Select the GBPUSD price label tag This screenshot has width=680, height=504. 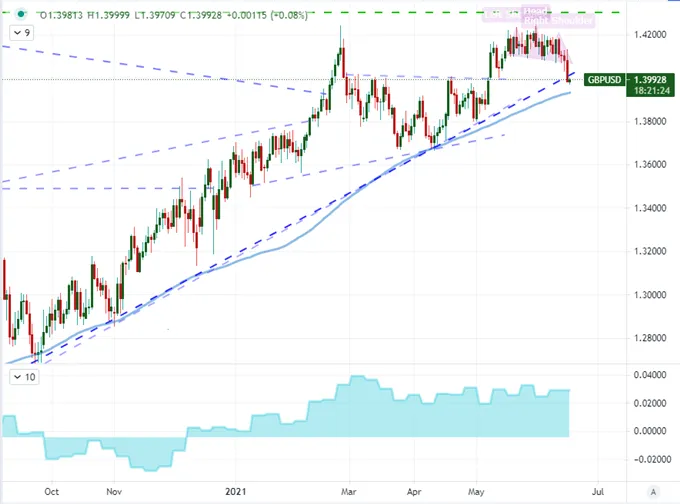(605, 80)
